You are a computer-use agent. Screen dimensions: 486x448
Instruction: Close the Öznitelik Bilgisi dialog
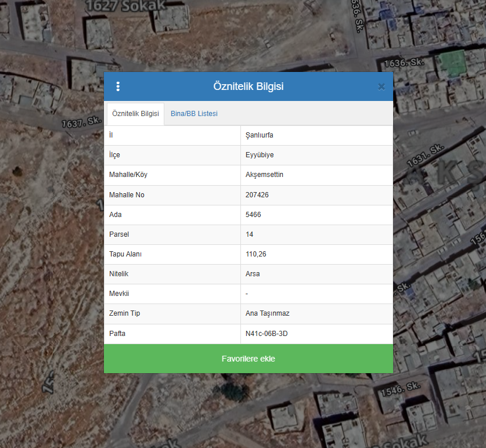tap(381, 86)
